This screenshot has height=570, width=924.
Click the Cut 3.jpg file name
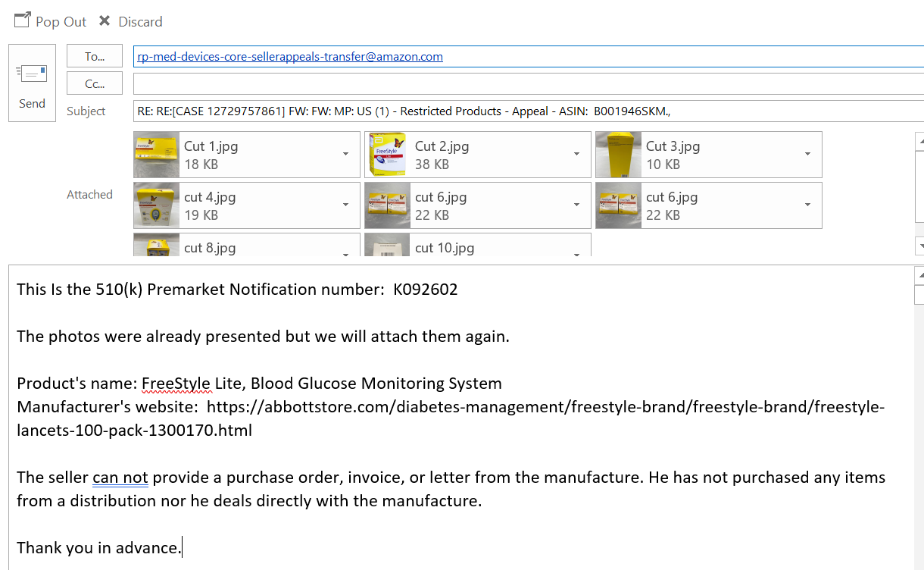673,146
